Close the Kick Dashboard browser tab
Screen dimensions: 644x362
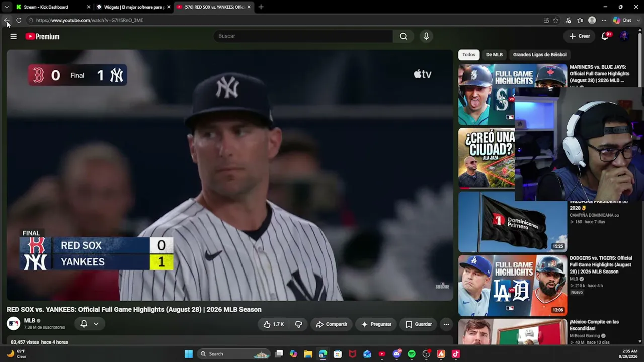pos(89,7)
